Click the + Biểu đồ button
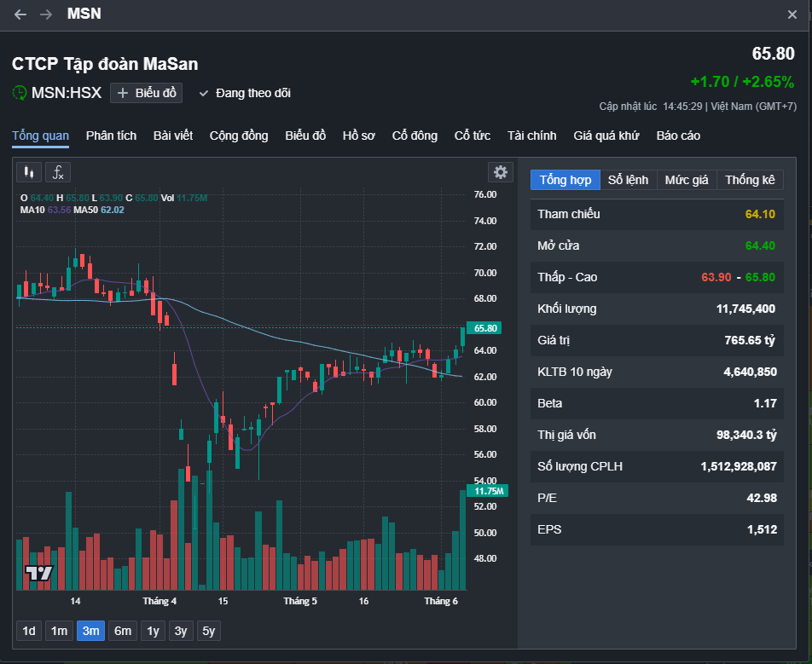 point(148,93)
